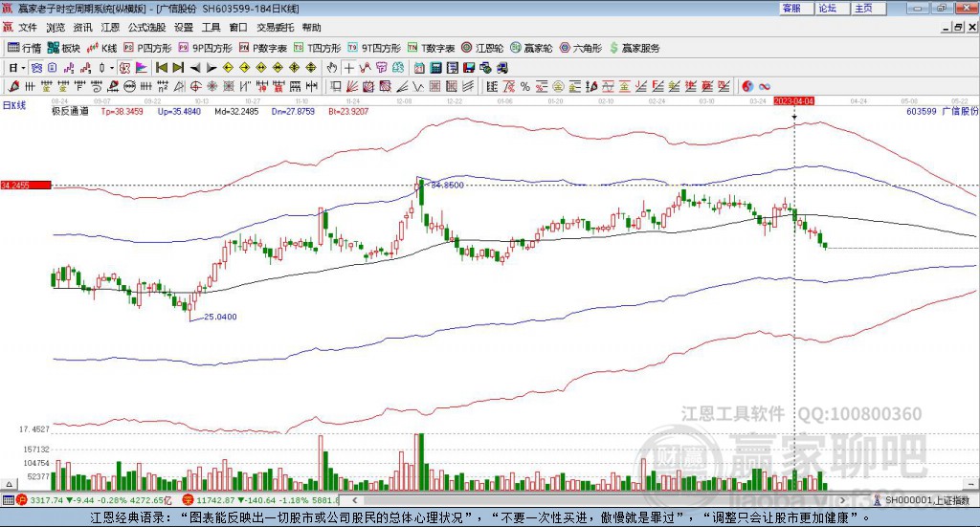
Task: Open the 六角形 hexagon tool
Action: pyautogui.click(x=581, y=48)
